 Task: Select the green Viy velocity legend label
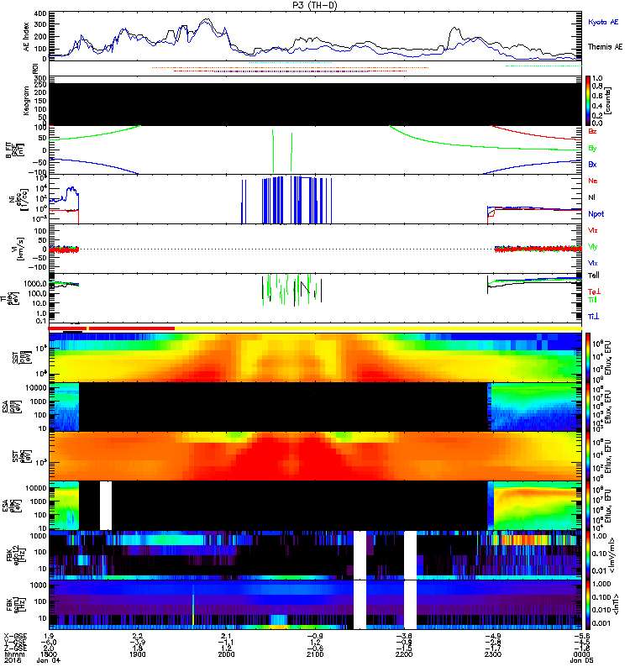pos(592,247)
